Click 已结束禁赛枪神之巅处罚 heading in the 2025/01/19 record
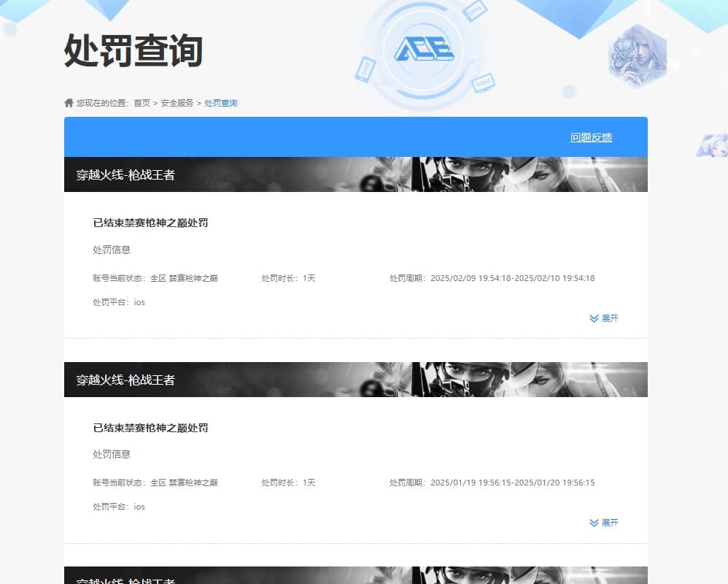The image size is (728, 584). pos(150,428)
